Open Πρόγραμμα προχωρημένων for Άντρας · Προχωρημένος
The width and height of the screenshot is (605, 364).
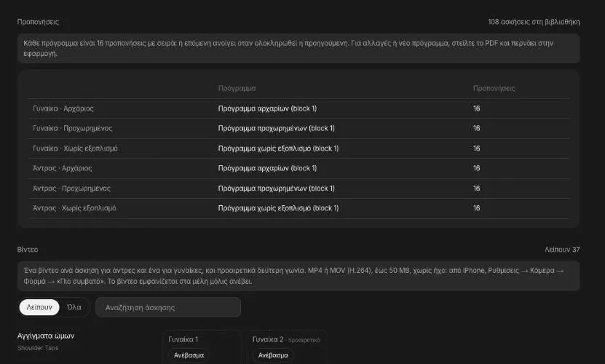coord(276,189)
